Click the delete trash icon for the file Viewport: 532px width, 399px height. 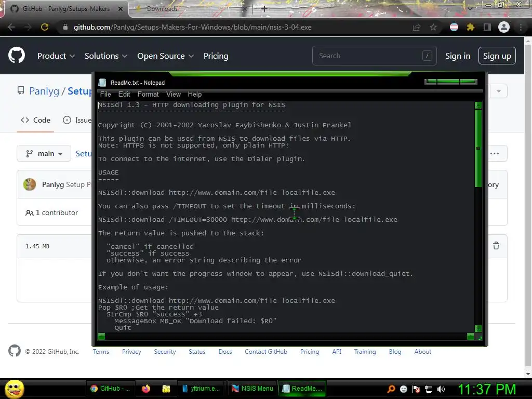click(496, 246)
